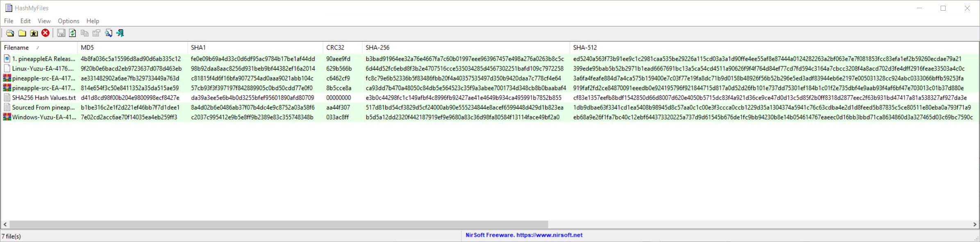Select the 1. pineappleEA Releas... file row
The width and height of the screenshot is (980, 242).
coord(490,59)
